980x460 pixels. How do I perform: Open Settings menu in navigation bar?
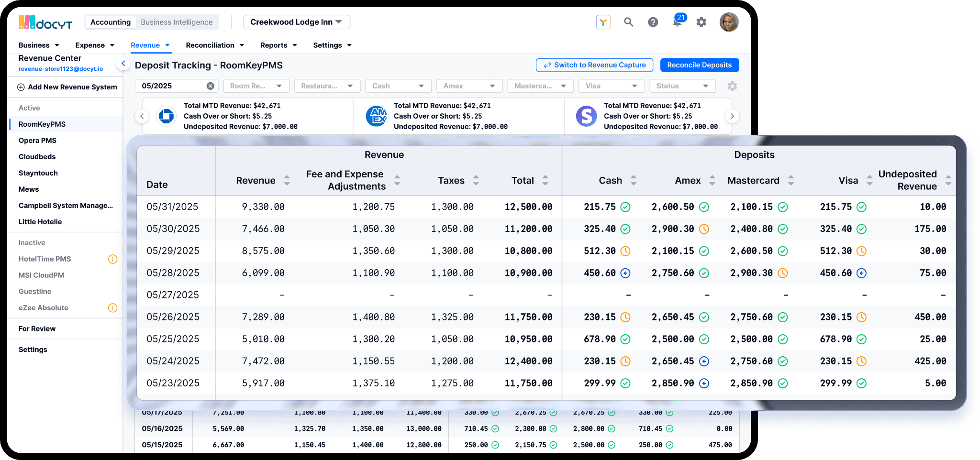(332, 45)
